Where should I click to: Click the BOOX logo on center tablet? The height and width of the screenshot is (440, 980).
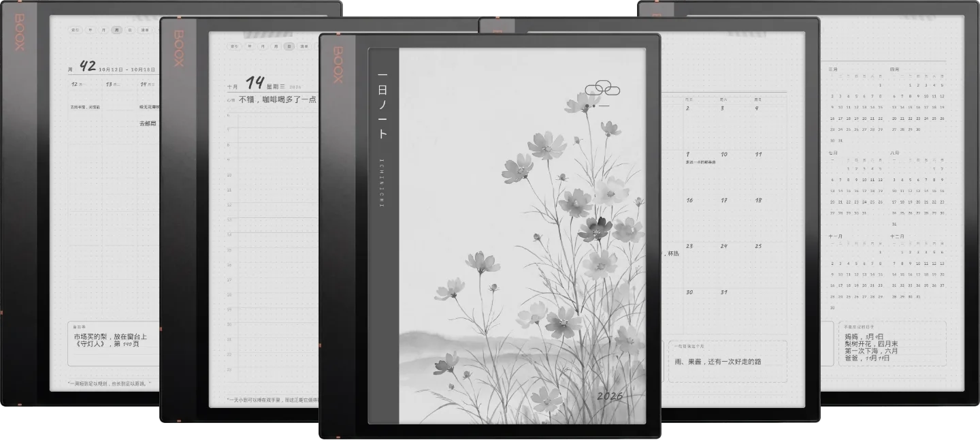(x=338, y=64)
